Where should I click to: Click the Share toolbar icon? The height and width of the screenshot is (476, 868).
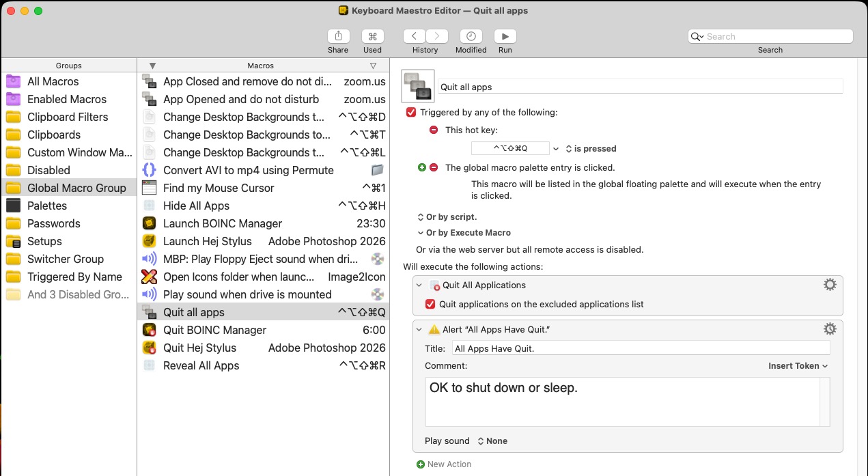click(x=338, y=36)
